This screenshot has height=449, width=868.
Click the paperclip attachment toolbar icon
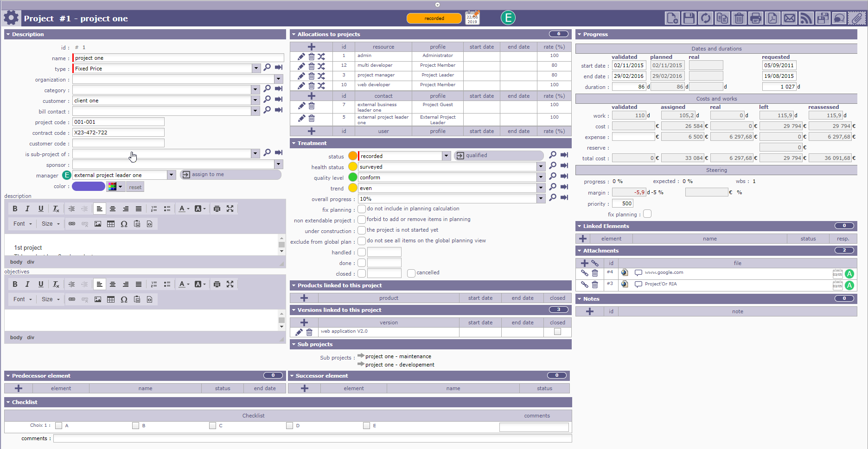856,19
